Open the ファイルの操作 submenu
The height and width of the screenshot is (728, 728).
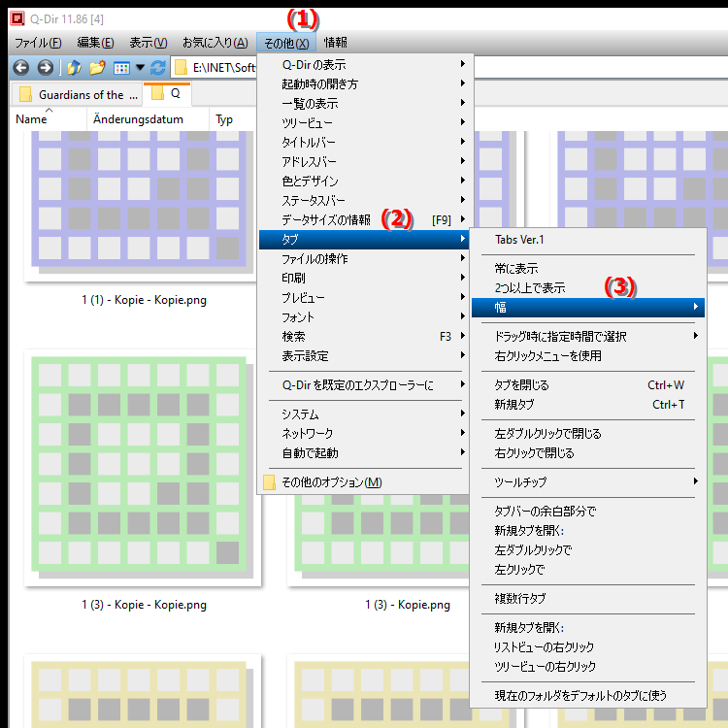[363, 259]
